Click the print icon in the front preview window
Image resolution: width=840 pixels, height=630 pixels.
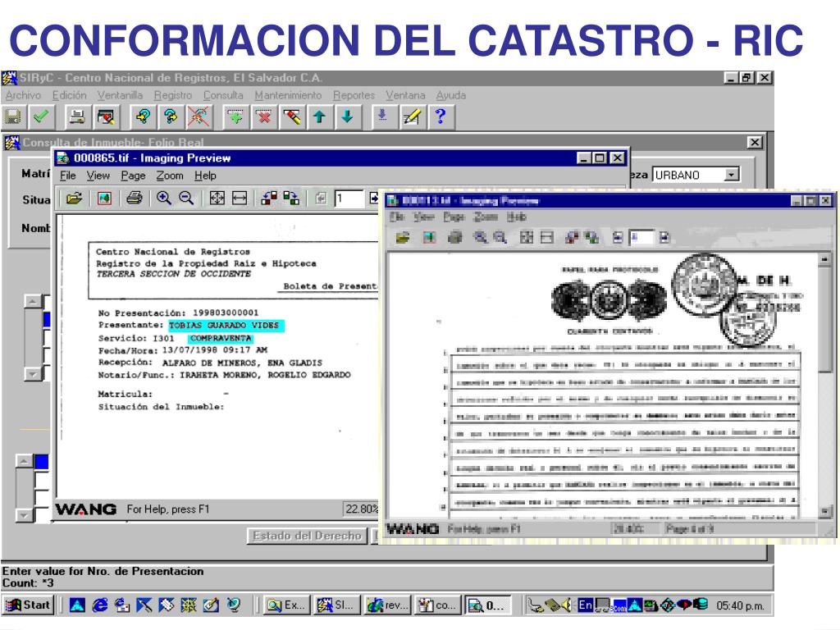click(454, 237)
